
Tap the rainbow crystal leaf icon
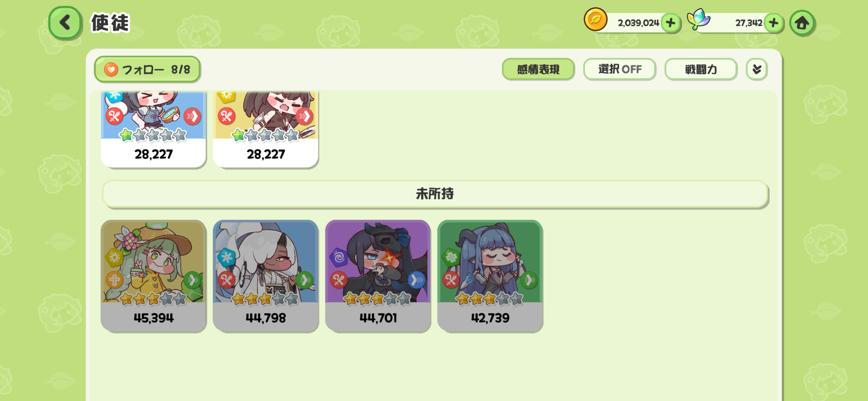[x=698, y=19]
